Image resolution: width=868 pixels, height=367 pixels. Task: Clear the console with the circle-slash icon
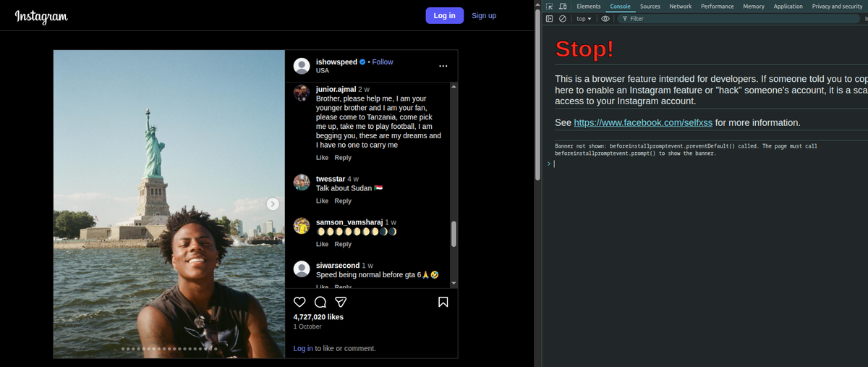[x=563, y=19]
